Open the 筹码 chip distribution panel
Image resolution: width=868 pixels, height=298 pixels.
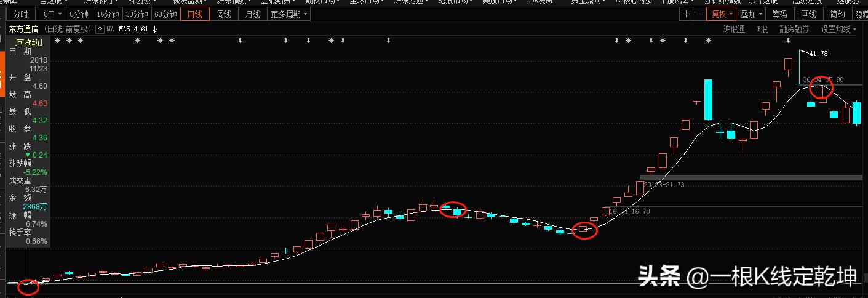click(779, 14)
